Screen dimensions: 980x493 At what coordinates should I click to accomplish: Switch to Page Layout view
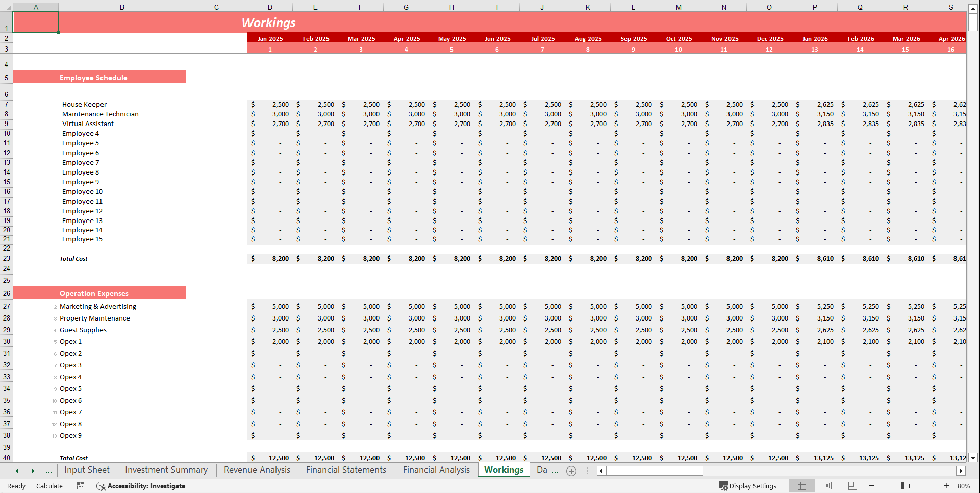click(827, 486)
